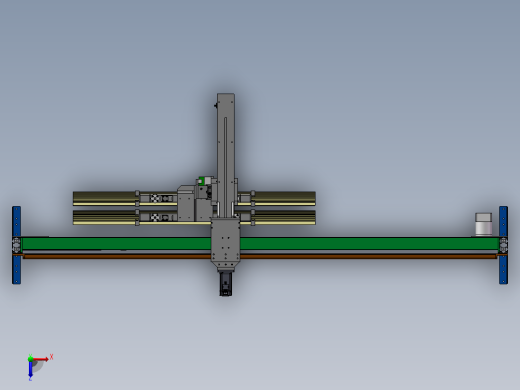
Task: Select the long green horizontal beam
Action: pos(260,243)
